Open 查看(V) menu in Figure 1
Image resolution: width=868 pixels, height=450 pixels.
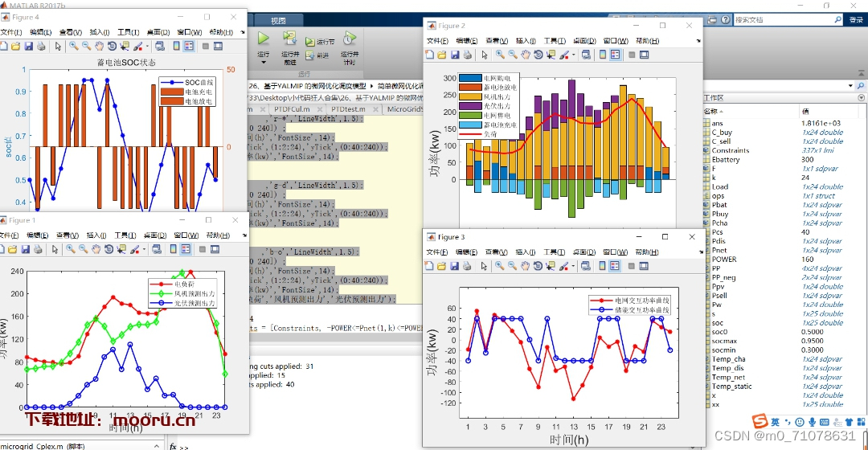(x=67, y=235)
